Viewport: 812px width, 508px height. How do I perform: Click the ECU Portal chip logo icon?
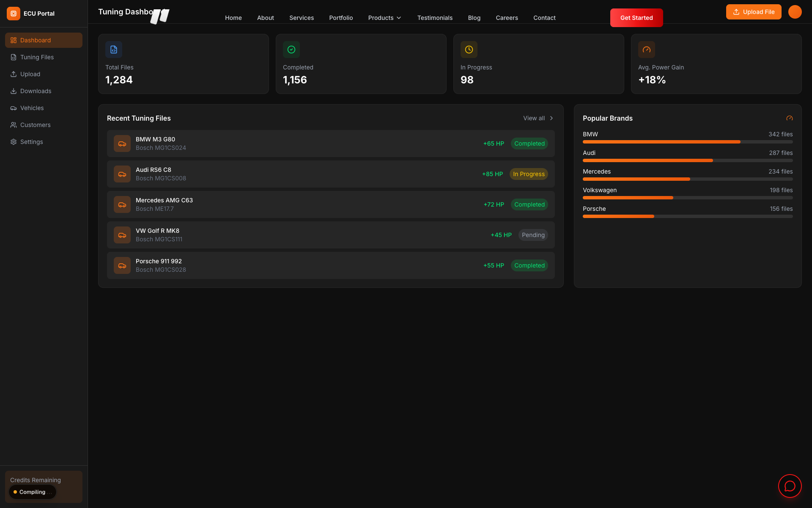point(14,14)
